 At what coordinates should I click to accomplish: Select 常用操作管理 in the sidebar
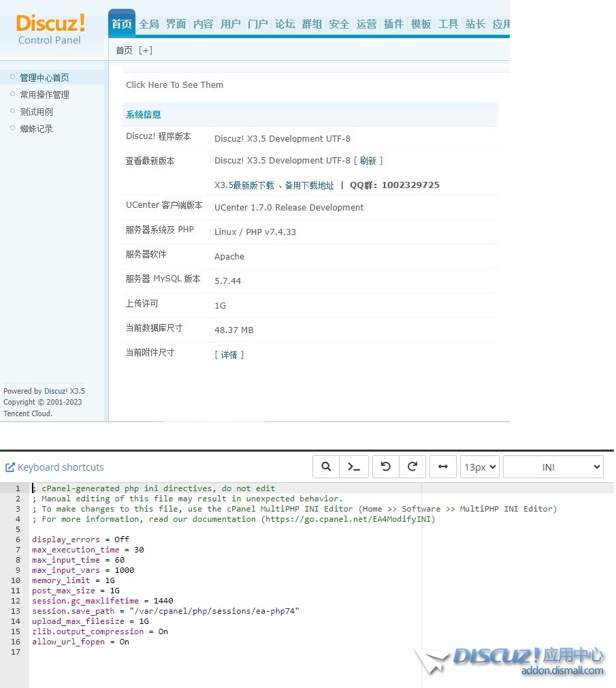(x=44, y=95)
